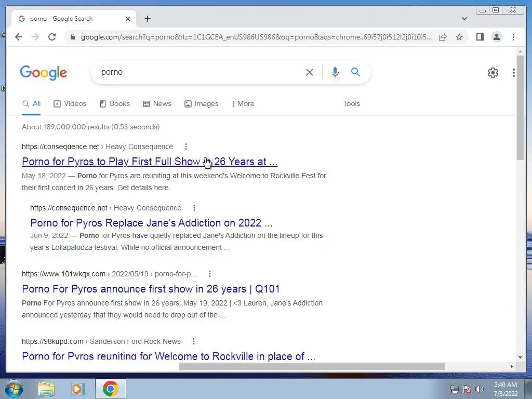Screen dimensions: 532x399
Task: Click the horizontal scrollbar right arrow
Action: 512,366
